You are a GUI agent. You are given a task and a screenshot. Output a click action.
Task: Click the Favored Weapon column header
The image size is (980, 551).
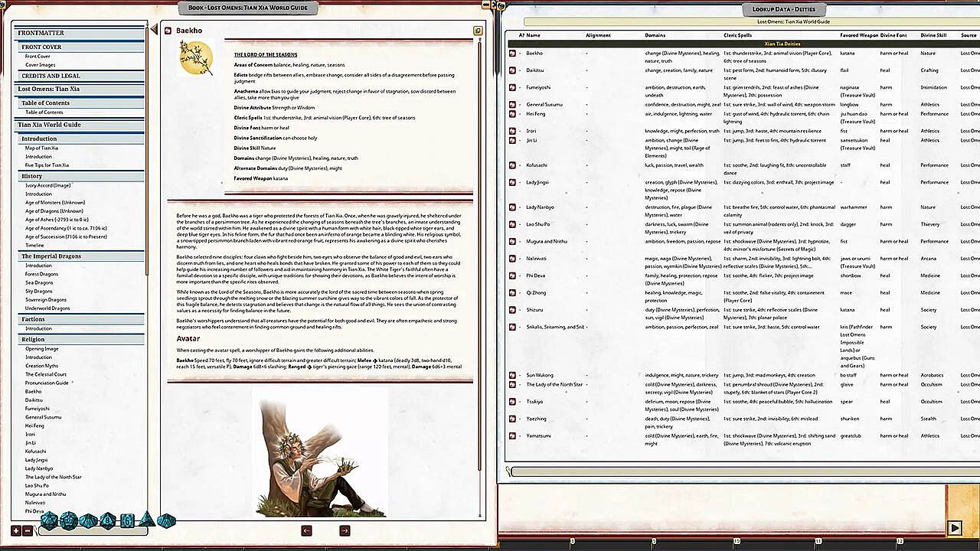[x=859, y=35]
